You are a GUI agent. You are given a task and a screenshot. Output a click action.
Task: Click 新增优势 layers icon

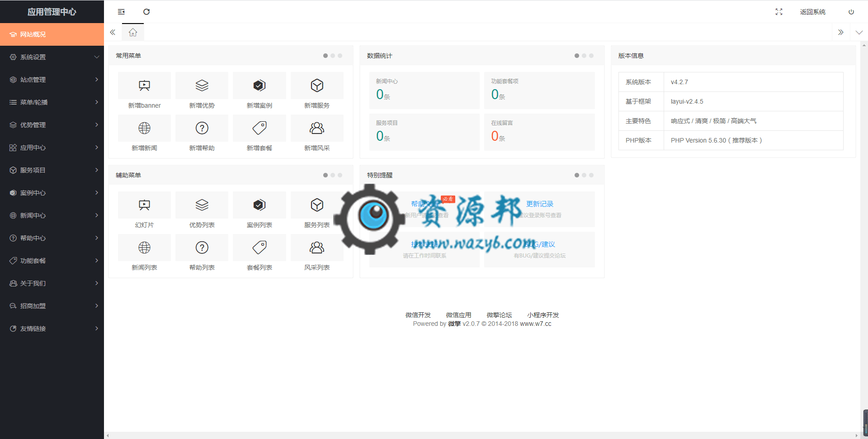click(x=202, y=86)
